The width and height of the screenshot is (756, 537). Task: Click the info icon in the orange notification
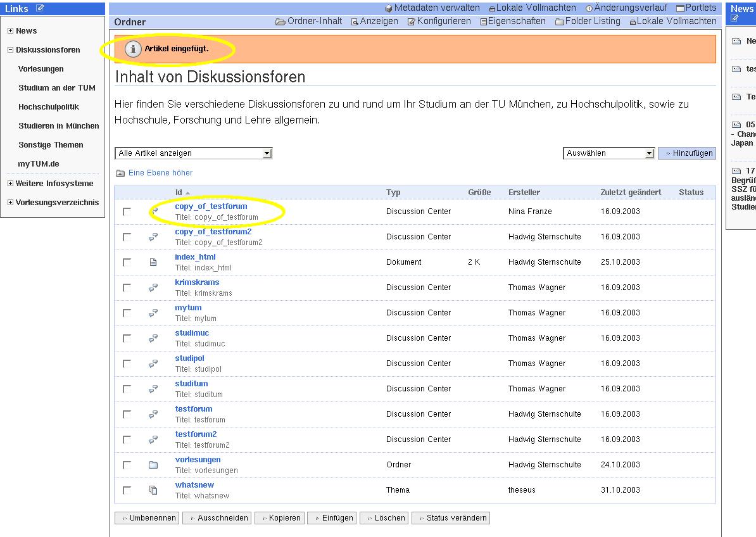click(x=133, y=49)
